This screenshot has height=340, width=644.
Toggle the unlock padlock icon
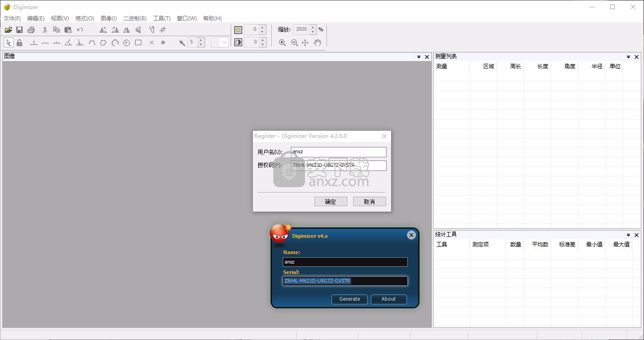[x=19, y=42]
